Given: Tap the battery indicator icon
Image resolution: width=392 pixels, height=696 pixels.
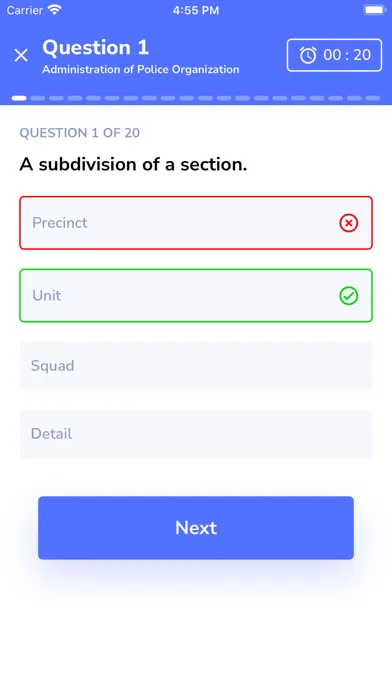Looking at the screenshot, I should (374, 10).
